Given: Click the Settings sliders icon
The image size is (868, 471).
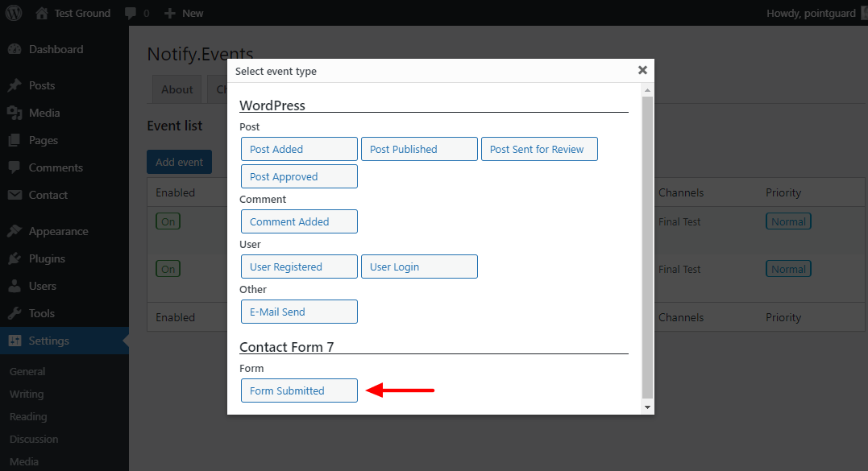Looking at the screenshot, I should click(x=15, y=341).
